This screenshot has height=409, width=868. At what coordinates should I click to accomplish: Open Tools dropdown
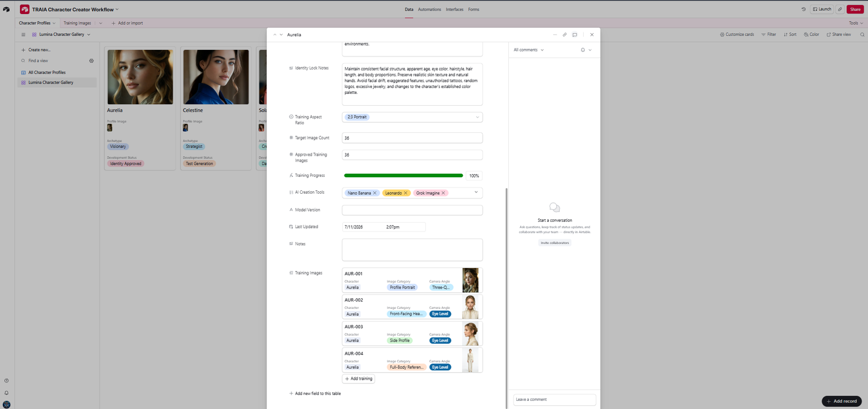point(856,23)
